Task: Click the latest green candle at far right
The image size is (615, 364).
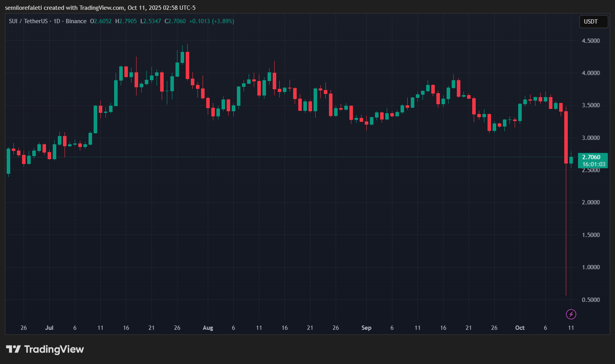Action: [x=571, y=160]
